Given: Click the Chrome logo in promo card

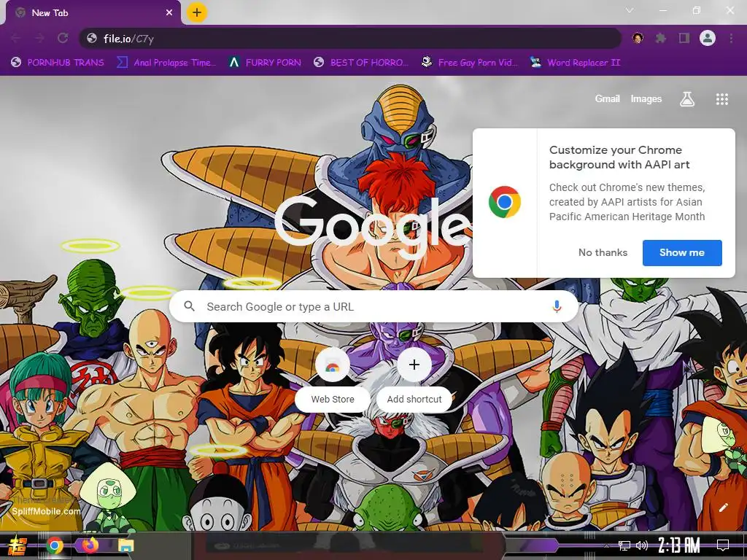Looking at the screenshot, I should coord(505,202).
